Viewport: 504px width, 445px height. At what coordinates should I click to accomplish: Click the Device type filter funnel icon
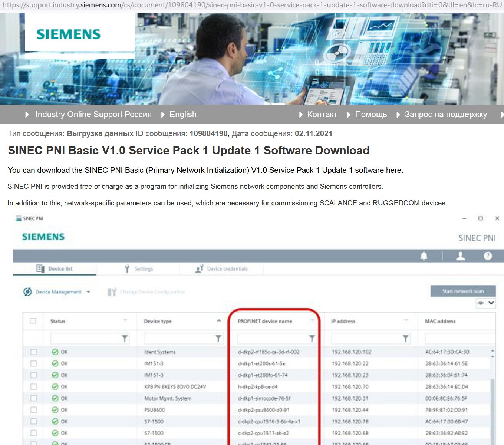218,338
